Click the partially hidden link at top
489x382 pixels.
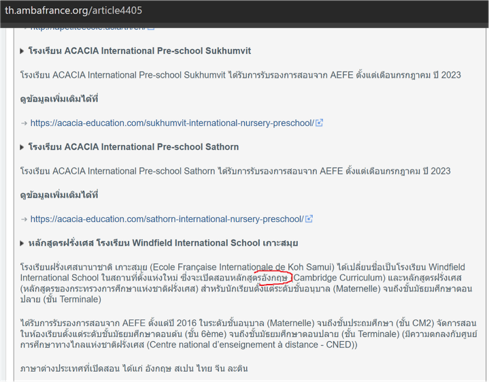(x=88, y=29)
